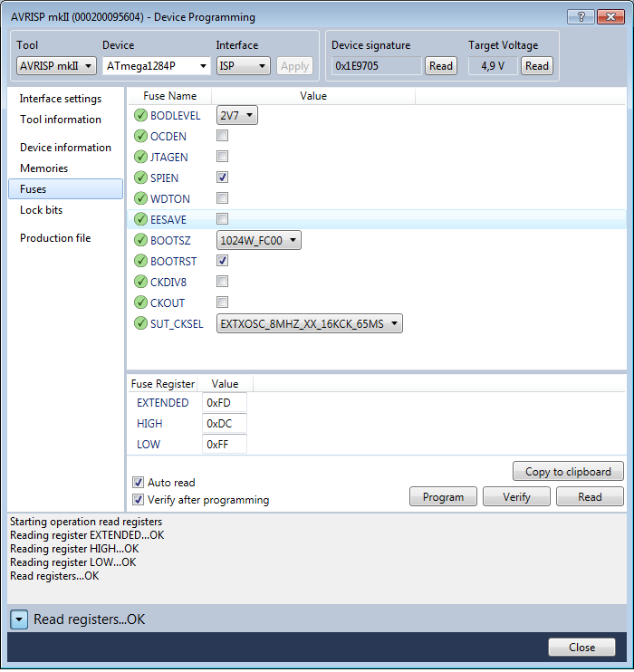Image resolution: width=634 pixels, height=672 pixels.
Task: Click the green check icon next to SUT_CKSEL
Action: tap(140, 323)
